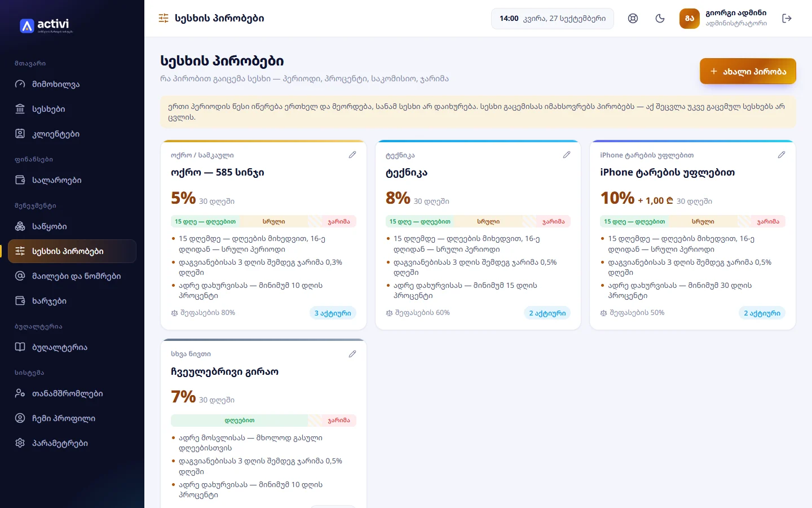812x508 pixels.
Task: Create a new condition with ახალი პირობა
Action: pyautogui.click(x=748, y=71)
